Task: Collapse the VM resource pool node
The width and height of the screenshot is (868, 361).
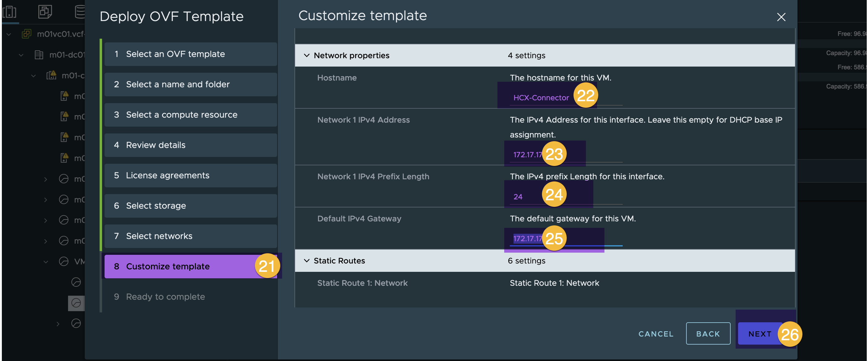Action: (45, 262)
